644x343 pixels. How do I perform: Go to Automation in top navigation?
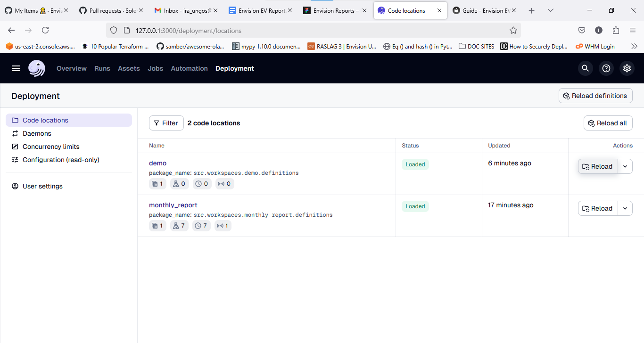click(190, 68)
